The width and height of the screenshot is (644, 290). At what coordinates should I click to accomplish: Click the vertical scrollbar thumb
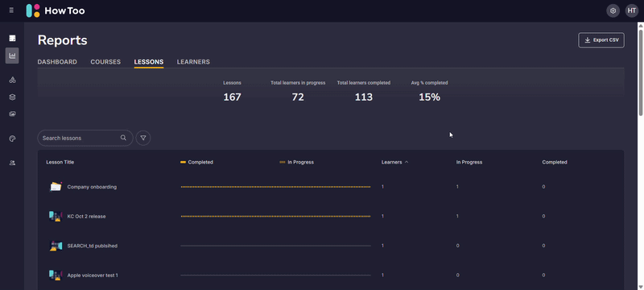[x=640, y=72]
